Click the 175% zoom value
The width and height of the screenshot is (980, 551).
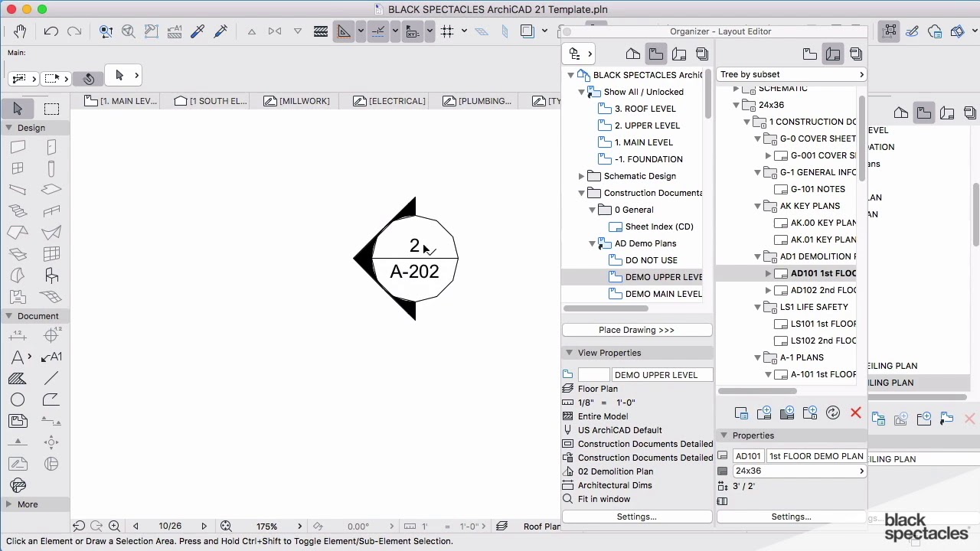pyautogui.click(x=266, y=527)
